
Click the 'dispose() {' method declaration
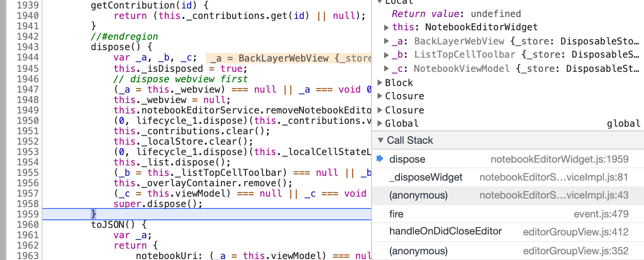pos(121,47)
